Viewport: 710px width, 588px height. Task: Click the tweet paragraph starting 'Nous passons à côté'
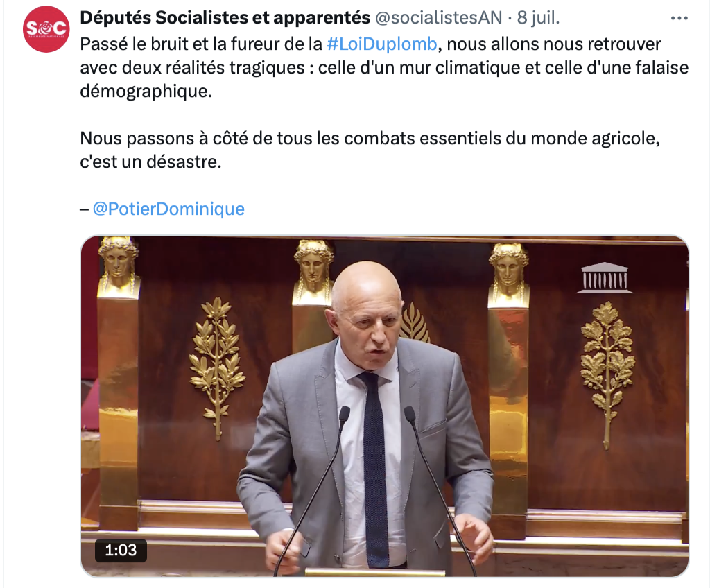click(370, 150)
